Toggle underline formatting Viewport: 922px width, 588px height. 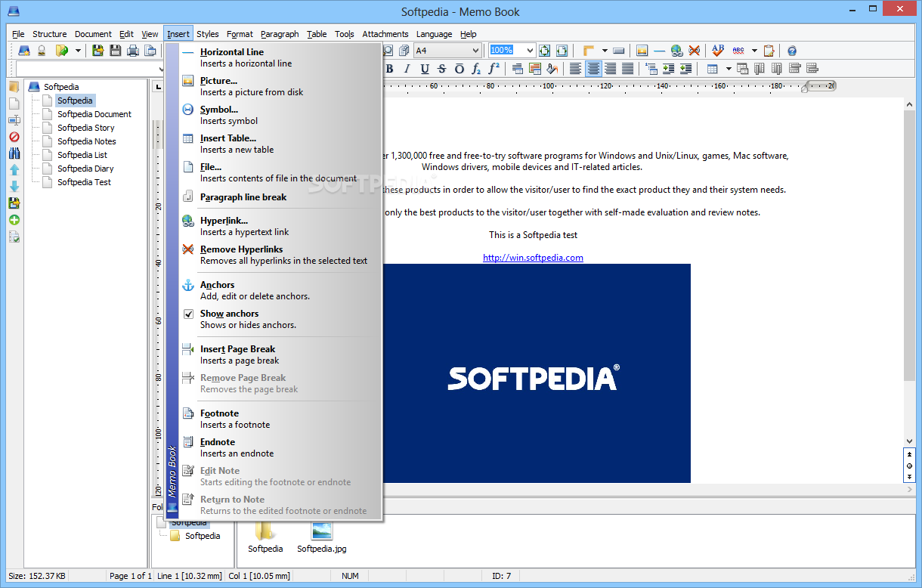pyautogui.click(x=425, y=69)
